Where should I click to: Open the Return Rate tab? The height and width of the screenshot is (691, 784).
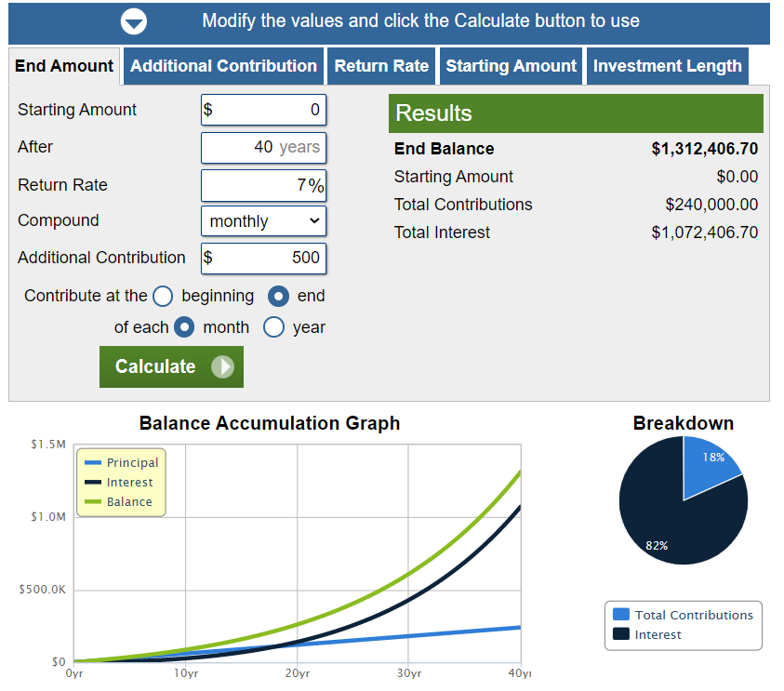click(381, 66)
